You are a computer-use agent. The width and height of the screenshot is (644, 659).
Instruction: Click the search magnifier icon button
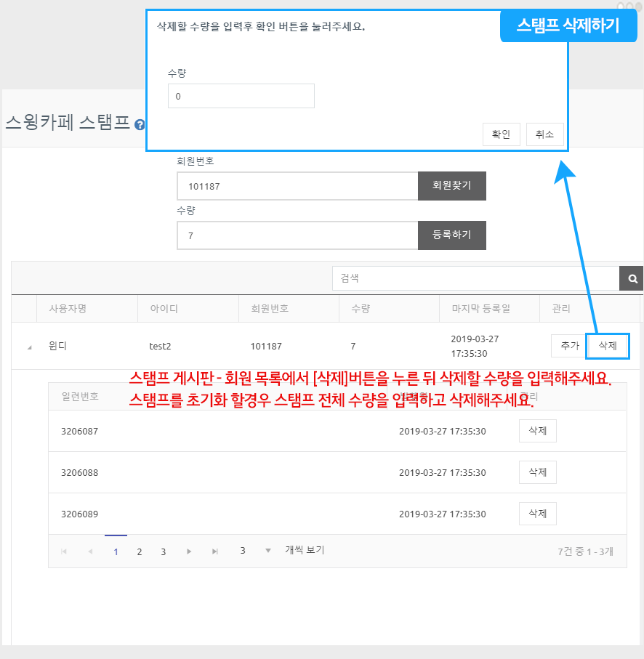click(x=631, y=278)
